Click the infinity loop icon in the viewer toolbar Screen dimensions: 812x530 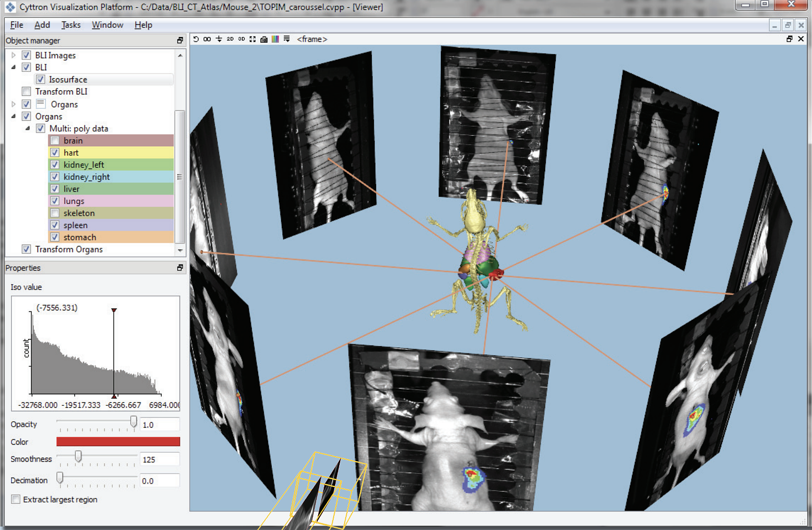pyautogui.click(x=207, y=39)
